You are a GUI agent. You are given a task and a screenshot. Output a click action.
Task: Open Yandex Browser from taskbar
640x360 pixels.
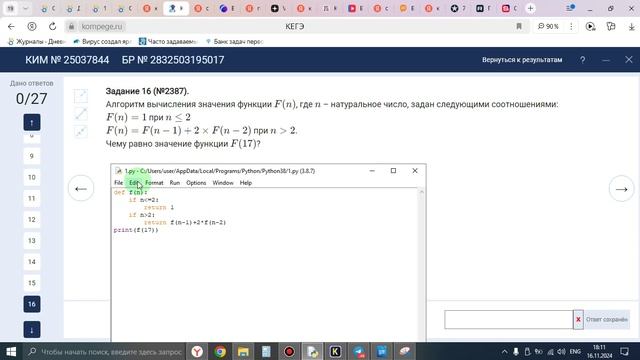pos(197,351)
